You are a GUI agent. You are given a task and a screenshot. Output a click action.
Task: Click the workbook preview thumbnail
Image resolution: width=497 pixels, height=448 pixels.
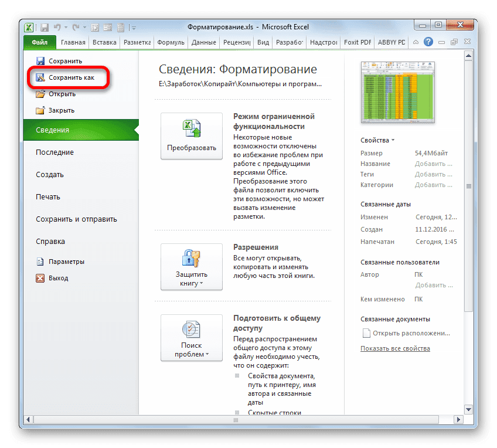pyautogui.click(x=398, y=93)
